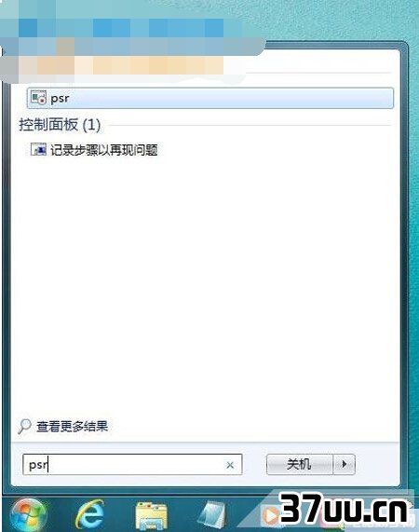
Task: Clear the search box with the X
Action: [230, 465]
